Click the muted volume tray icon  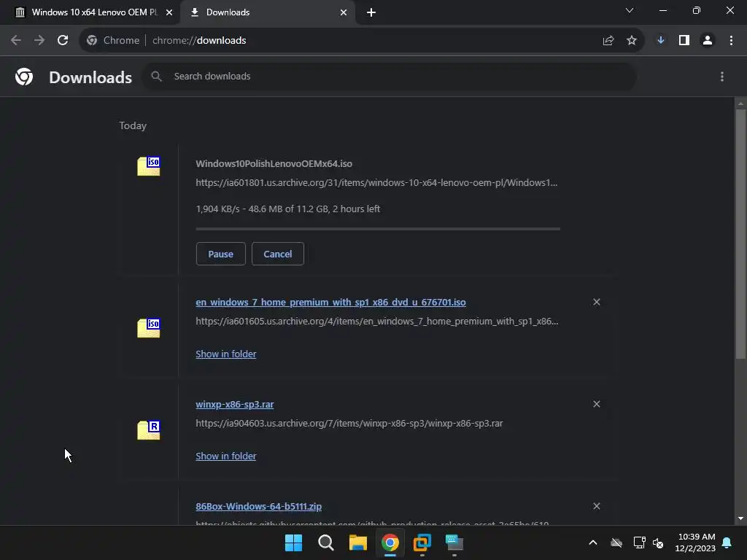pyautogui.click(x=659, y=542)
